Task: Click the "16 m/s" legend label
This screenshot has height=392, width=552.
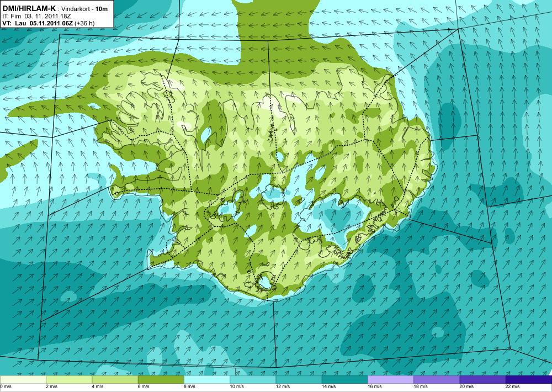Action: tap(375, 386)
